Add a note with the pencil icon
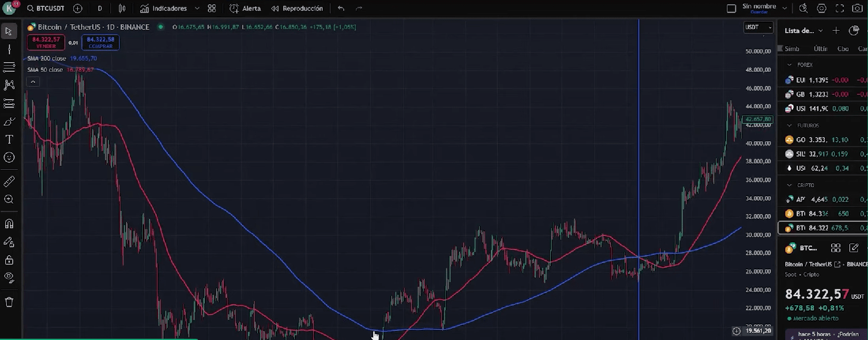 (854, 248)
